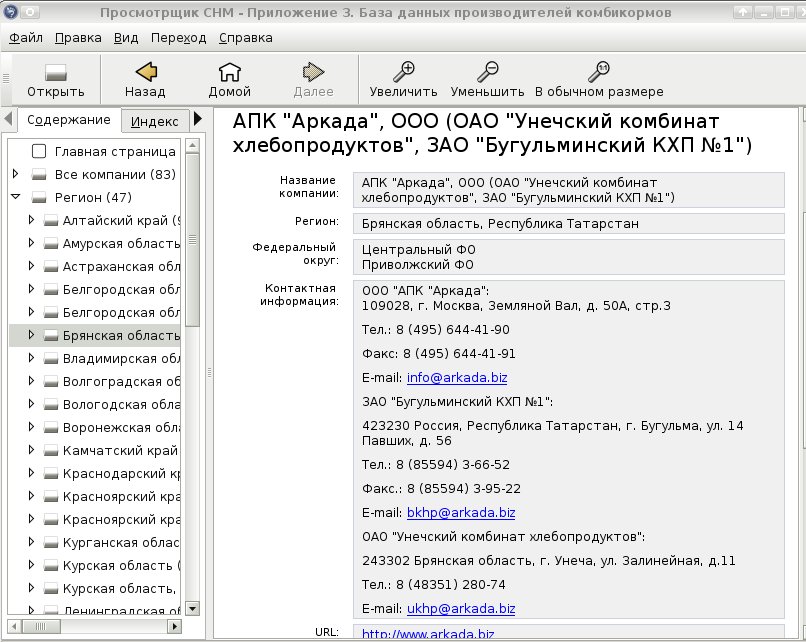Click the Астраханская область folder icon

(50, 267)
